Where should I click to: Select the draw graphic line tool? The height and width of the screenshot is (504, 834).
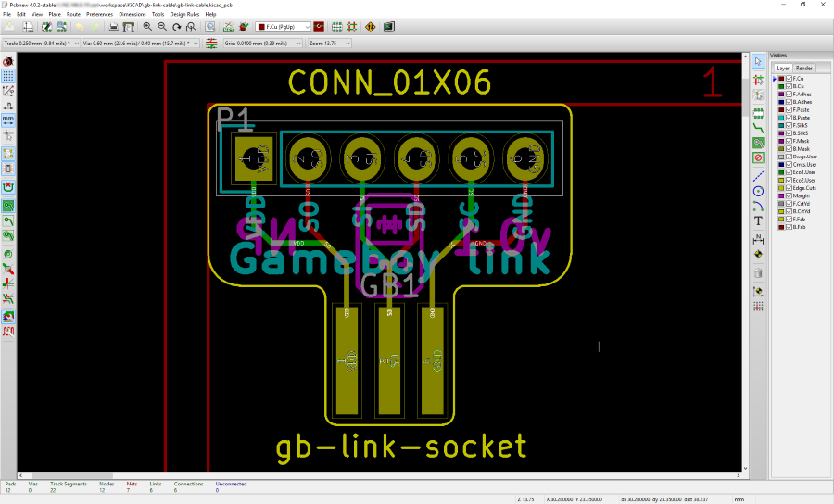pyautogui.click(x=758, y=176)
